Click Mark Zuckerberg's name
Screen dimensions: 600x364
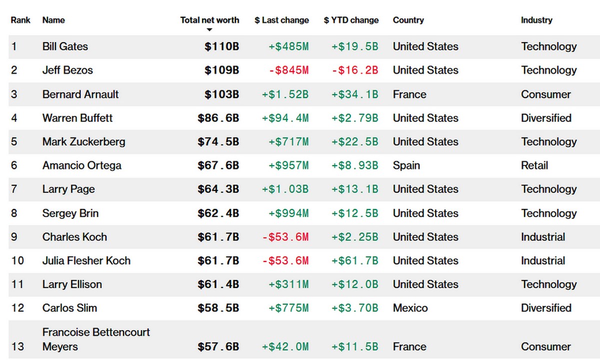[x=83, y=142]
